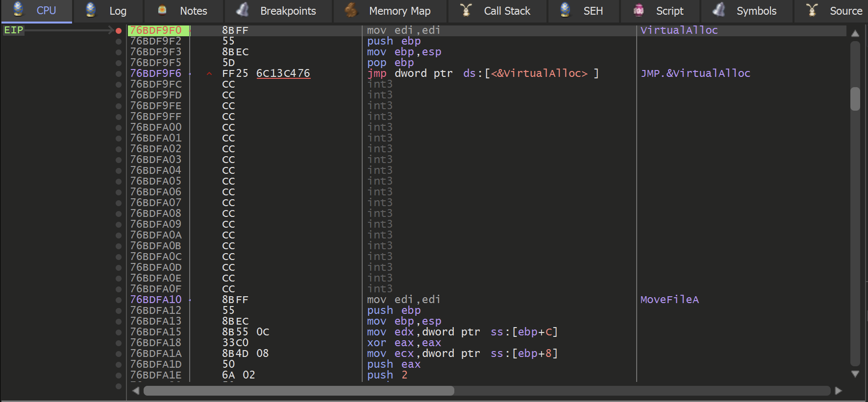Click the Script tab icon

(638, 10)
